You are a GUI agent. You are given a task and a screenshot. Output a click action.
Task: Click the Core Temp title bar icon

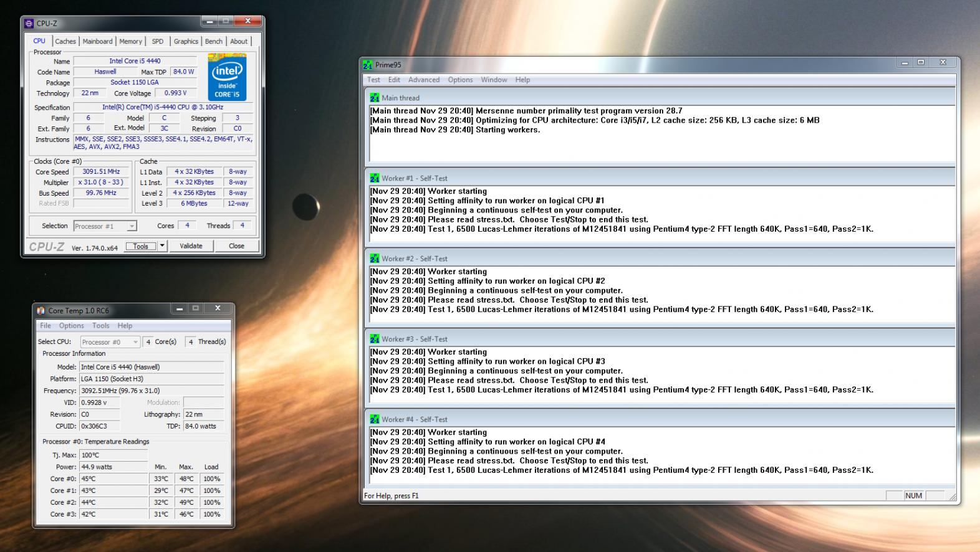pyautogui.click(x=41, y=310)
